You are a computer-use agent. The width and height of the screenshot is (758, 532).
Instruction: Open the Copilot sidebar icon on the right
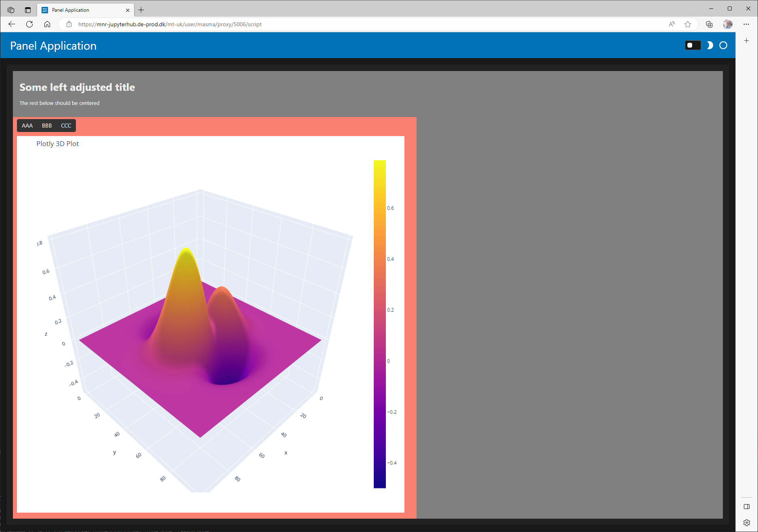pos(746,507)
